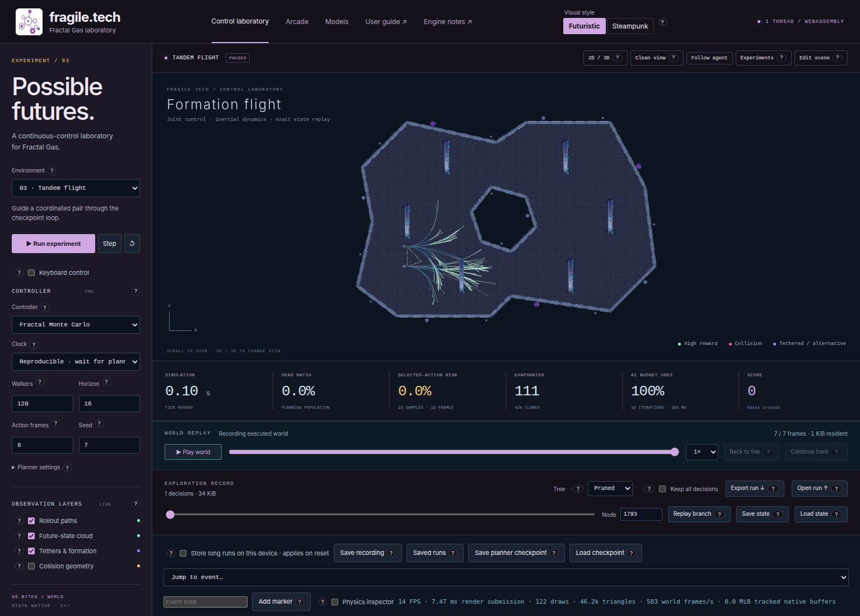Viewport: 860px width, 616px height.
Task: Click help icon inside Save recording button
Action: click(391, 553)
